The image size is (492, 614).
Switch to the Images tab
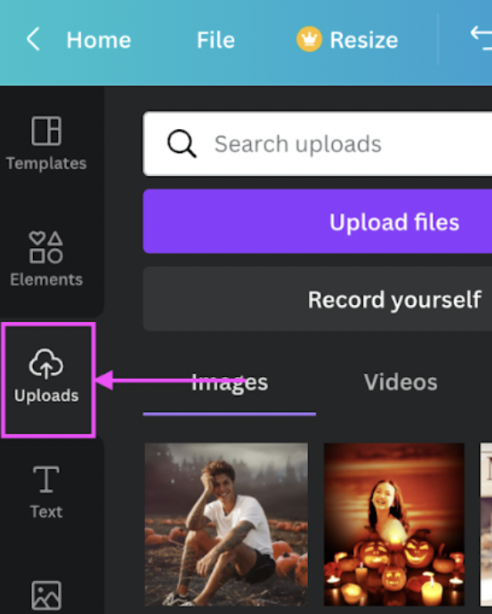[230, 382]
